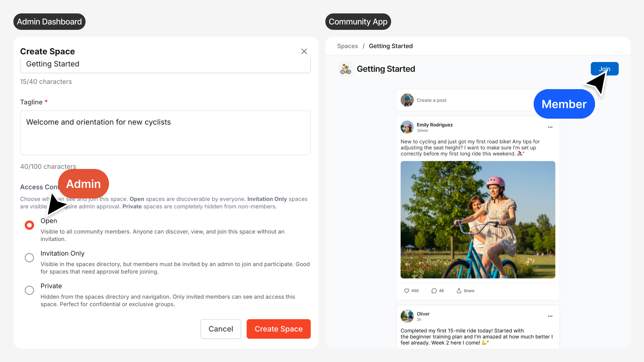Click the cyclist emoji space icon
This screenshot has height=362, width=644.
pyautogui.click(x=345, y=69)
